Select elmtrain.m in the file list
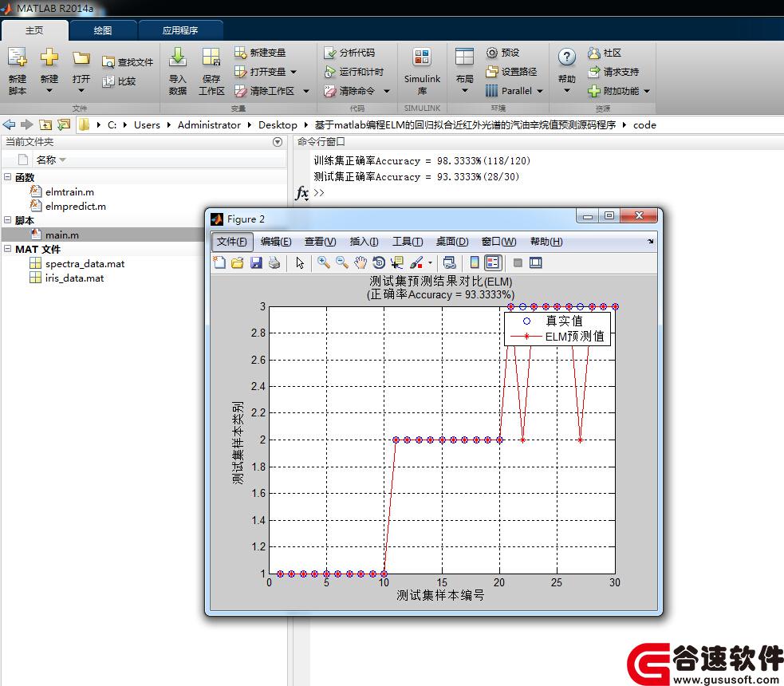This screenshot has width=784, height=686. (x=69, y=191)
